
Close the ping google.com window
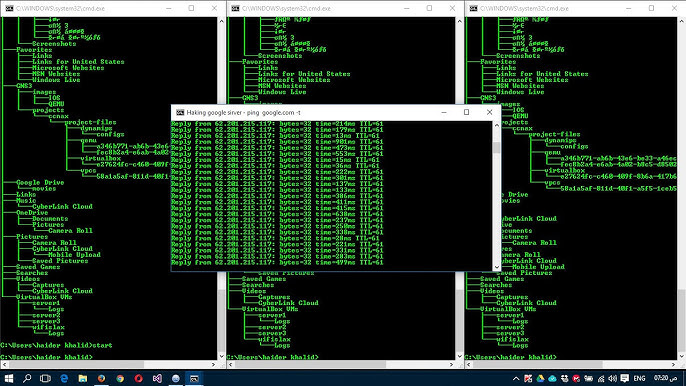tap(490, 112)
